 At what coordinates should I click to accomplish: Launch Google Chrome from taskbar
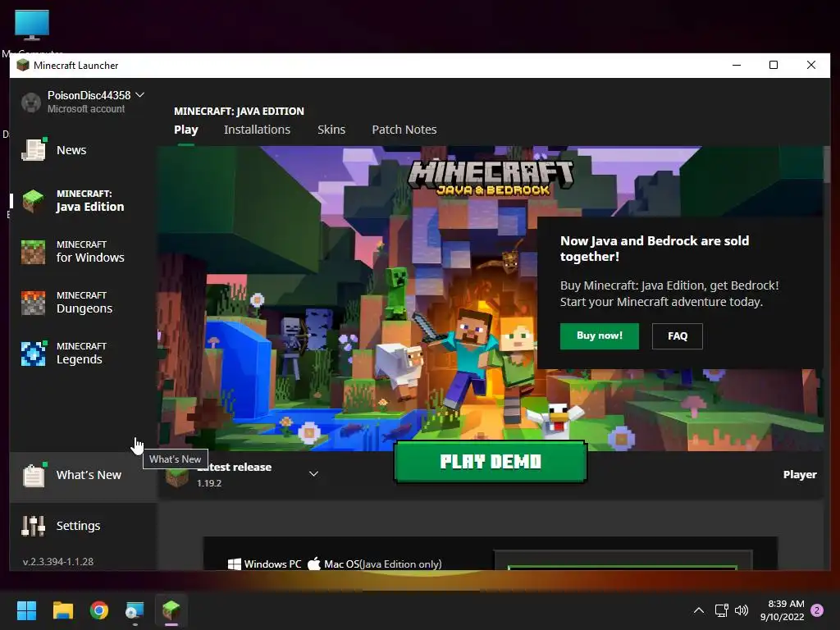99,610
